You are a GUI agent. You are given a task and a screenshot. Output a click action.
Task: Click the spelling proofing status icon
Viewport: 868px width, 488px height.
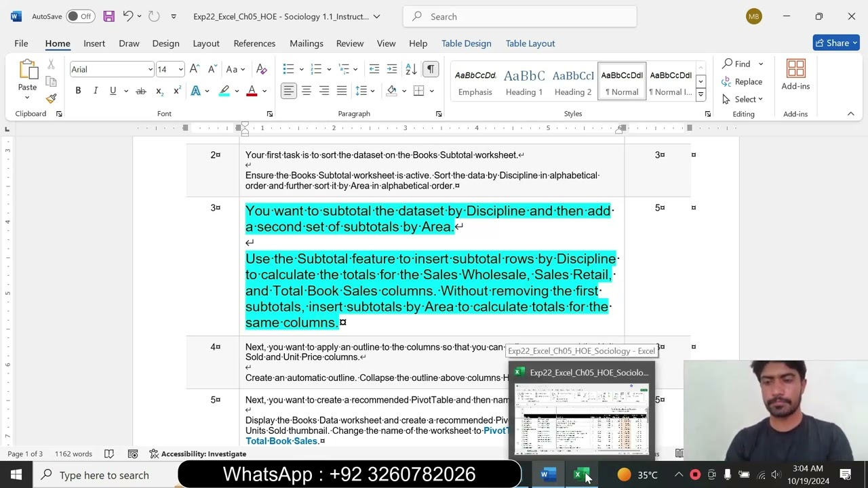(x=108, y=454)
